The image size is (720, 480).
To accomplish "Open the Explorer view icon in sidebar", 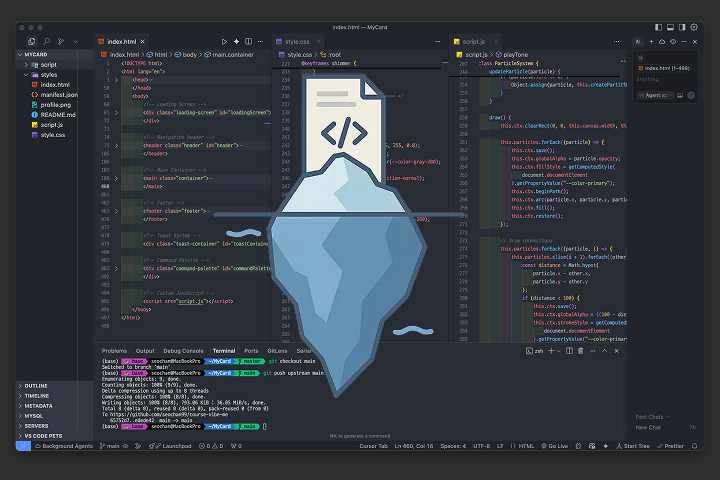I will coord(32,41).
